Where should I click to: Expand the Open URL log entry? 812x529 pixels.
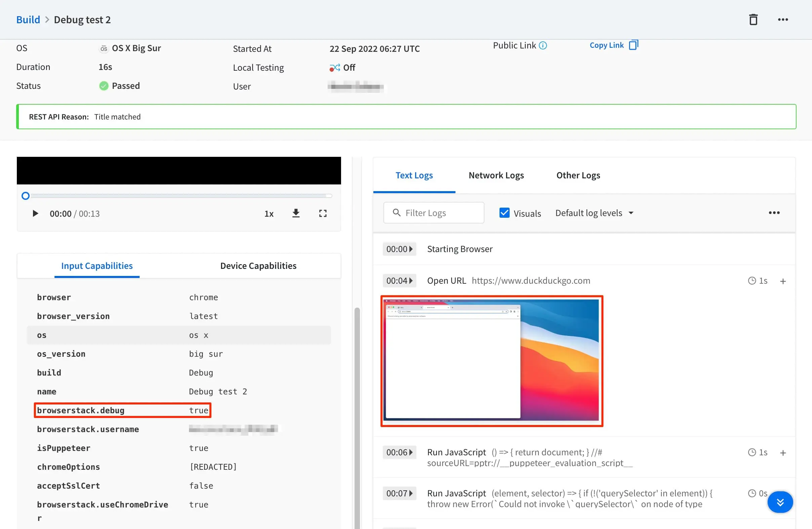coord(783,281)
